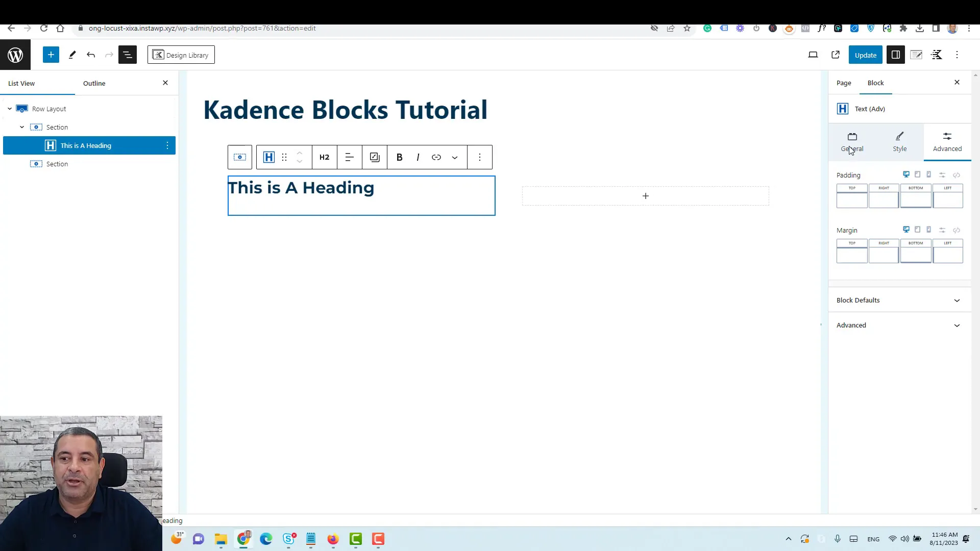Open the General settings tab

tap(852, 142)
